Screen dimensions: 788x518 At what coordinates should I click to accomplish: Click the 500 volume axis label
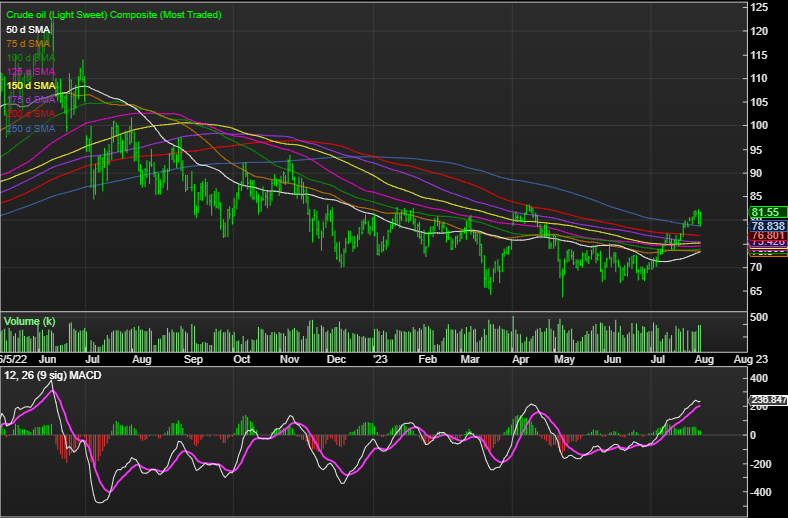click(x=759, y=317)
